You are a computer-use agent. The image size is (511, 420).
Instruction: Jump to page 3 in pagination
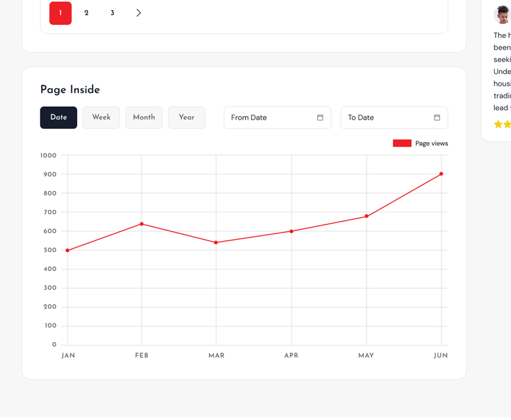click(x=112, y=13)
